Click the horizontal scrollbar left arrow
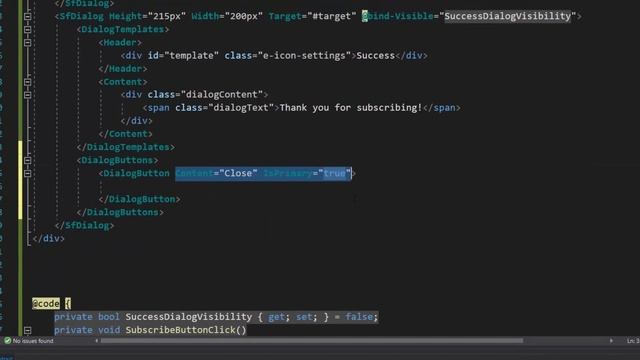640x360 pixels. pyautogui.click(x=96, y=340)
